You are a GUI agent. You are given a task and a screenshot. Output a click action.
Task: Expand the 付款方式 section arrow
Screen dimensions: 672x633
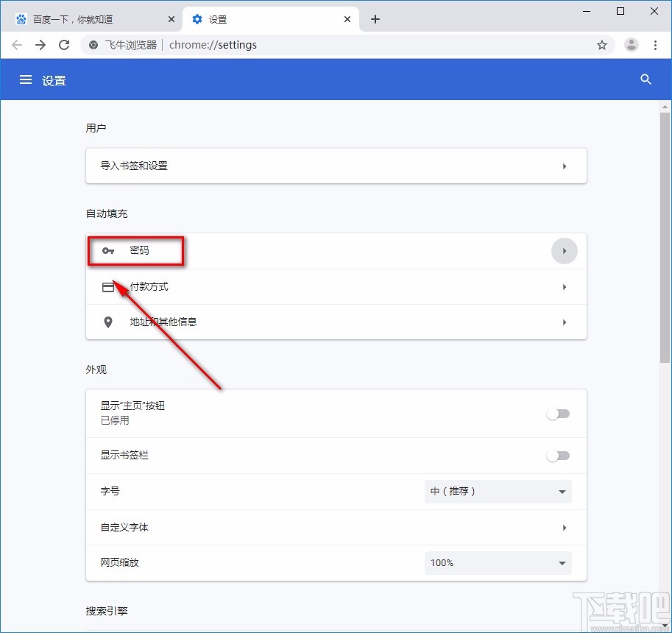click(565, 286)
